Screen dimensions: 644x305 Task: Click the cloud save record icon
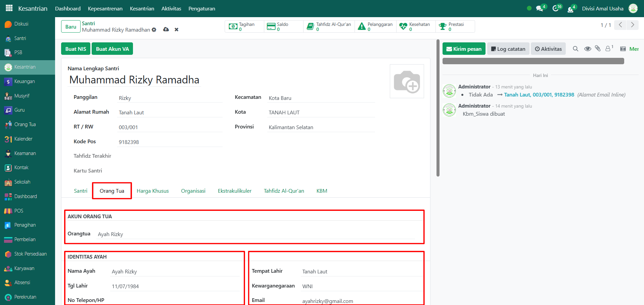(166, 30)
